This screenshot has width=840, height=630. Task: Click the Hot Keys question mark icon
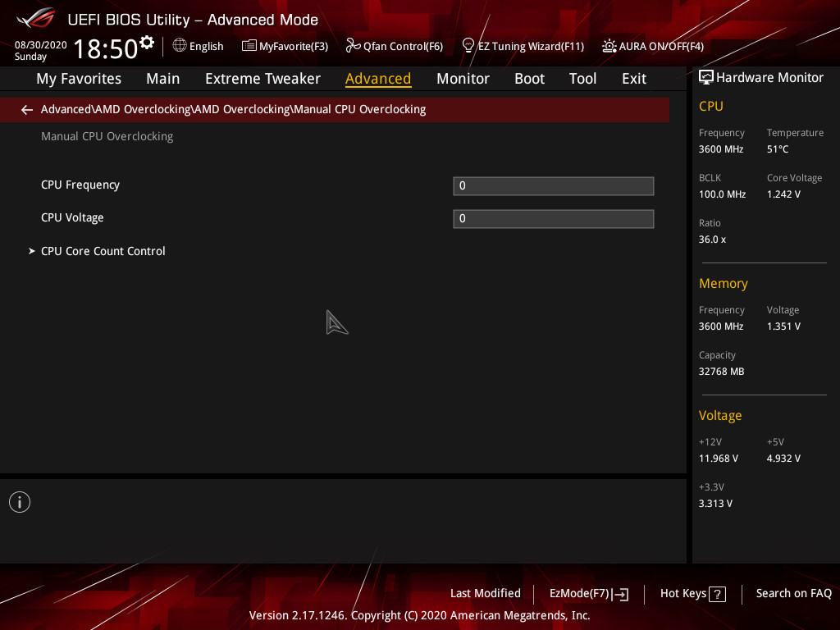[717, 594]
